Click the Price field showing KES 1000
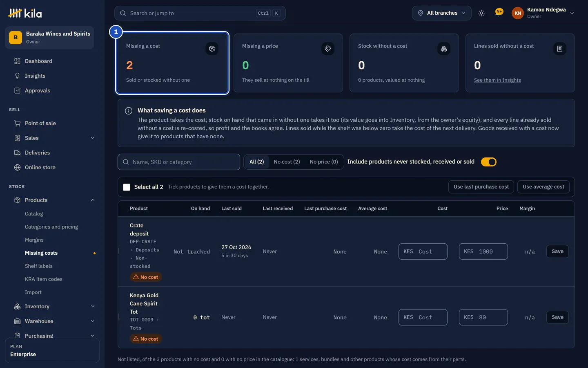Screen dimensions: 588x368 [x=483, y=251]
